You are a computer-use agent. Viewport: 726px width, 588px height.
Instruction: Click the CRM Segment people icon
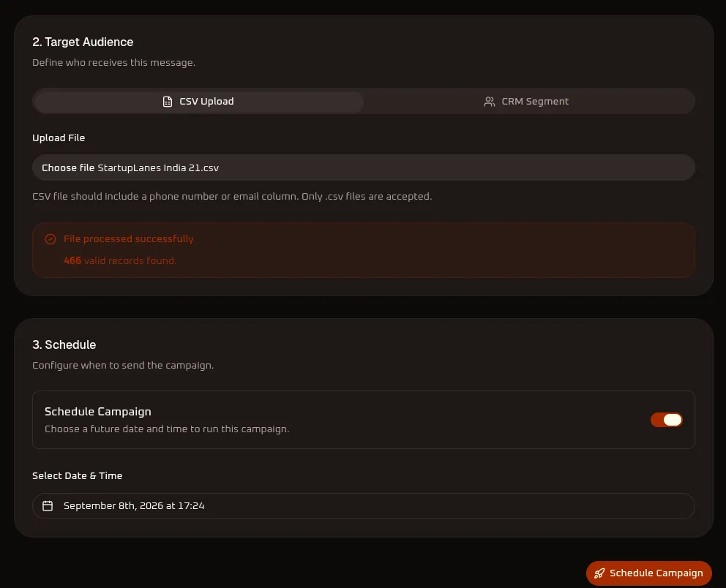point(490,102)
